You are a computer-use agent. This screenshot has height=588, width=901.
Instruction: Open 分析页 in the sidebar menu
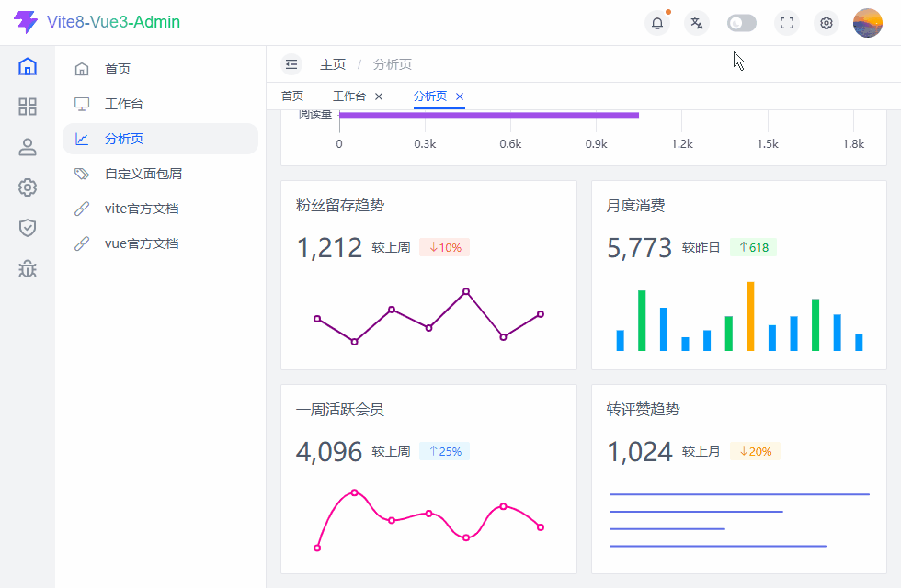click(160, 139)
